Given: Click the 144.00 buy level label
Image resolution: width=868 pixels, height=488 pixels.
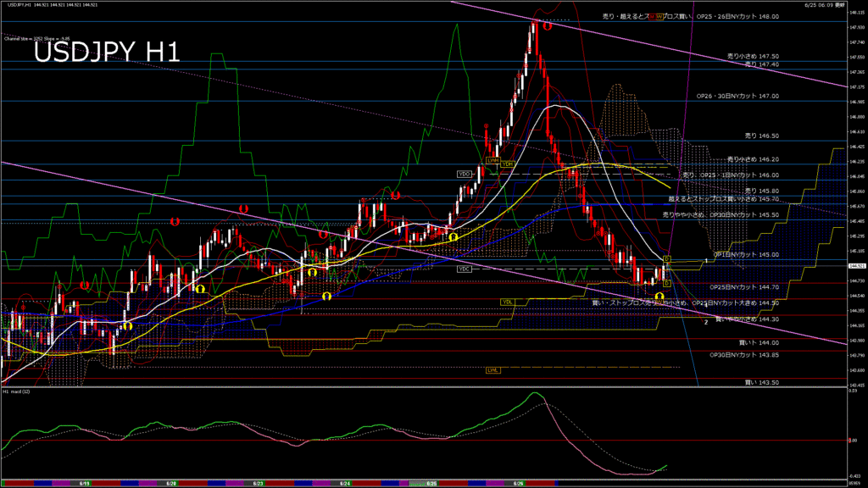Looking at the screenshot, I should [x=759, y=343].
